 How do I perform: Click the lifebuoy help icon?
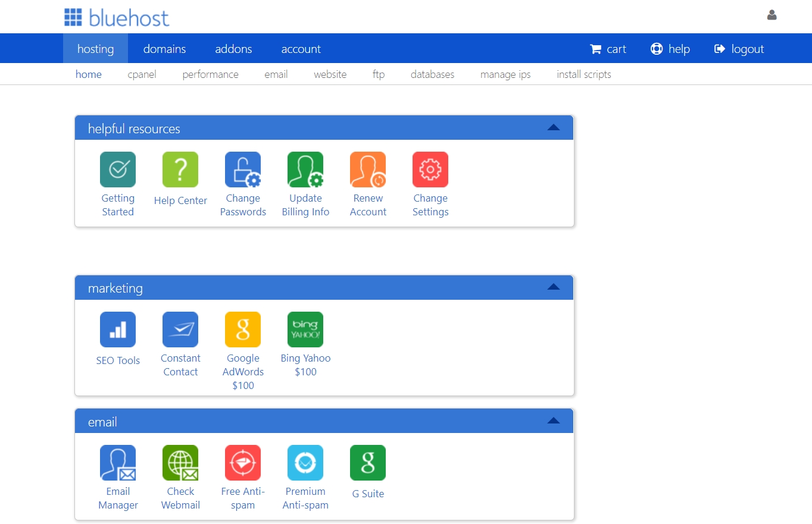(x=657, y=49)
